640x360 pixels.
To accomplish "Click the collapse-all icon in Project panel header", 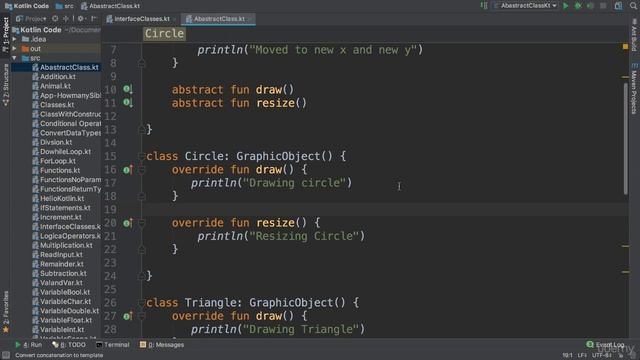I will pyautogui.click(x=66, y=19).
